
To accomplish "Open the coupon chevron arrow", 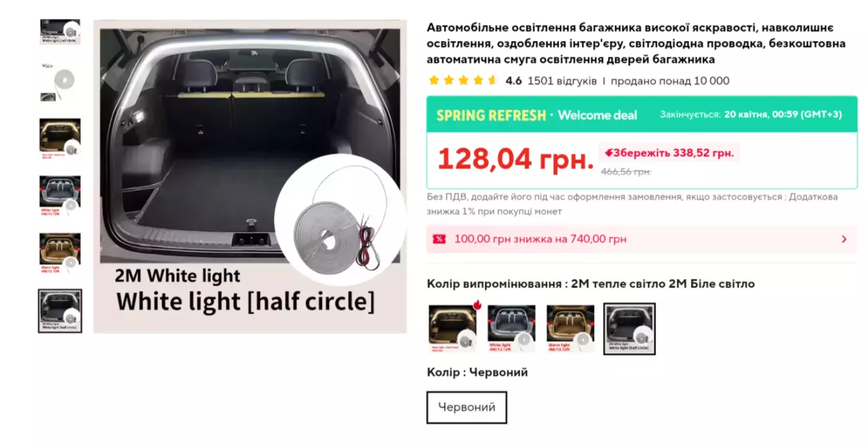I will pos(844,239).
